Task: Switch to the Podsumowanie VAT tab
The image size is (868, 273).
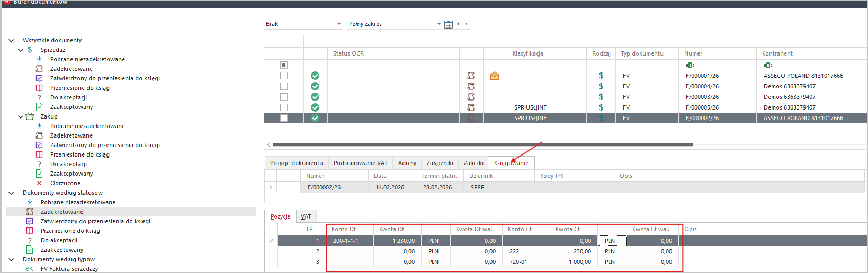Action: pos(360,163)
